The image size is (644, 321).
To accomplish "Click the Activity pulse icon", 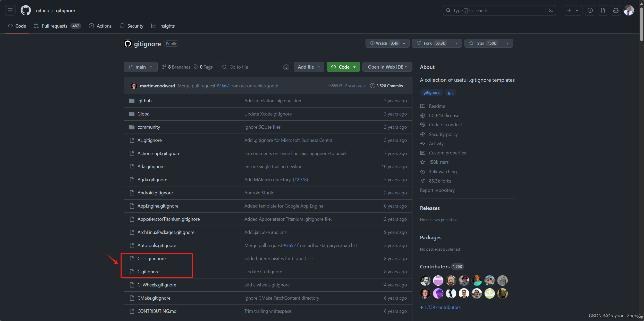I will coord(423,144).
